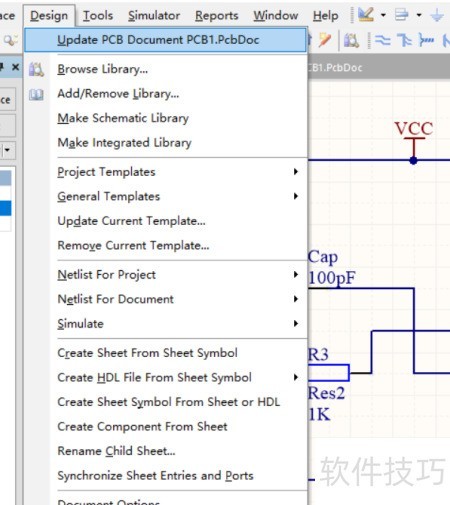Viewport: 450px width, 505px height.
Task: Expand the Project Templates submenu
Action: (x=296, y=172)
